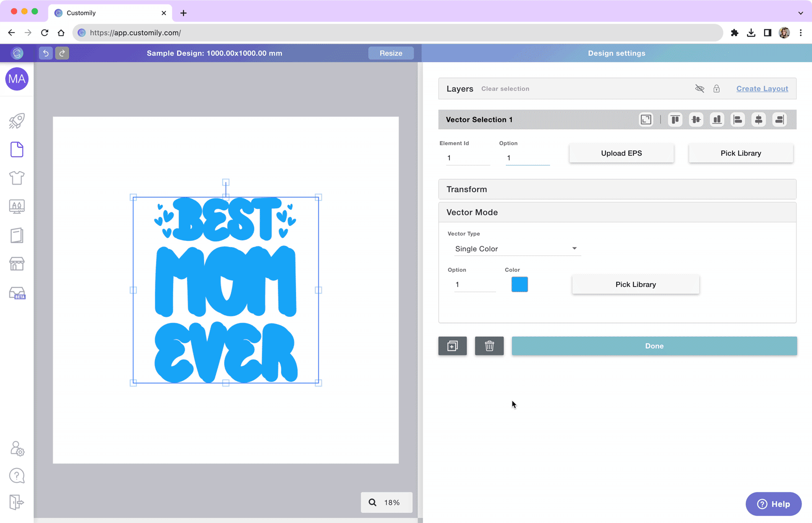Align selection to left edge
812x523 pixels.
point(738,120)
